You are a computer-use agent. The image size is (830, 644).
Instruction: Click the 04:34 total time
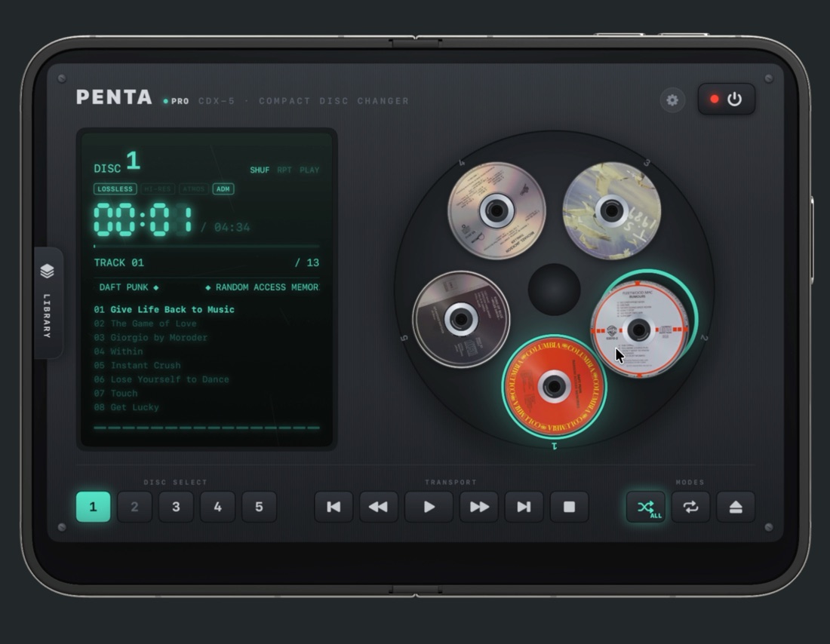(x=232, y=228)
